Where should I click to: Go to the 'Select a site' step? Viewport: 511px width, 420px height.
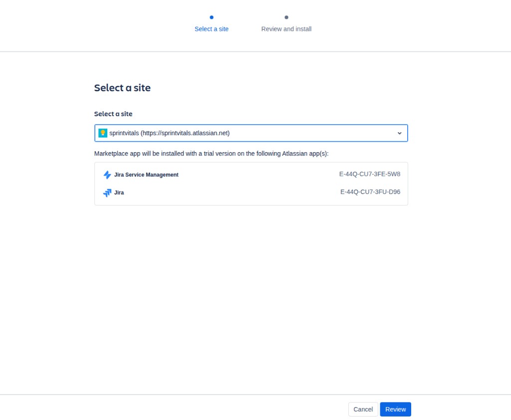(212, 29)
